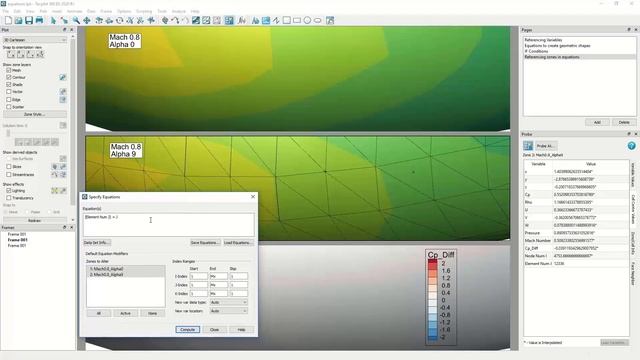Click the Load Equations button
The image size is (640, 360).
238,242
